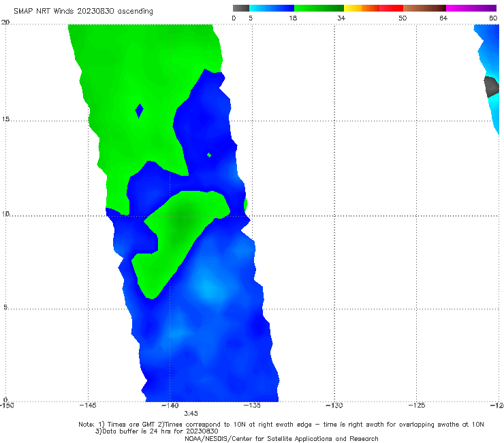The height and width of the screenshot is (443, 504).
Task: Click the latitude axis label '20'
Action: [5, 22]
